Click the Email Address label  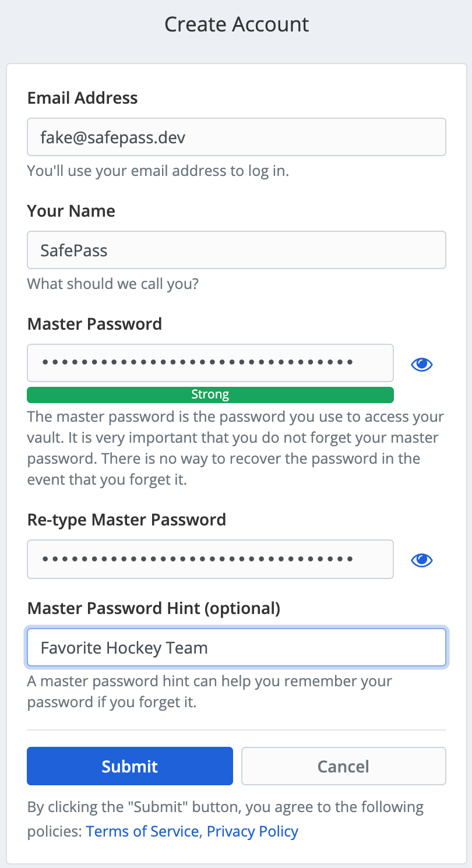click(82, 97)
